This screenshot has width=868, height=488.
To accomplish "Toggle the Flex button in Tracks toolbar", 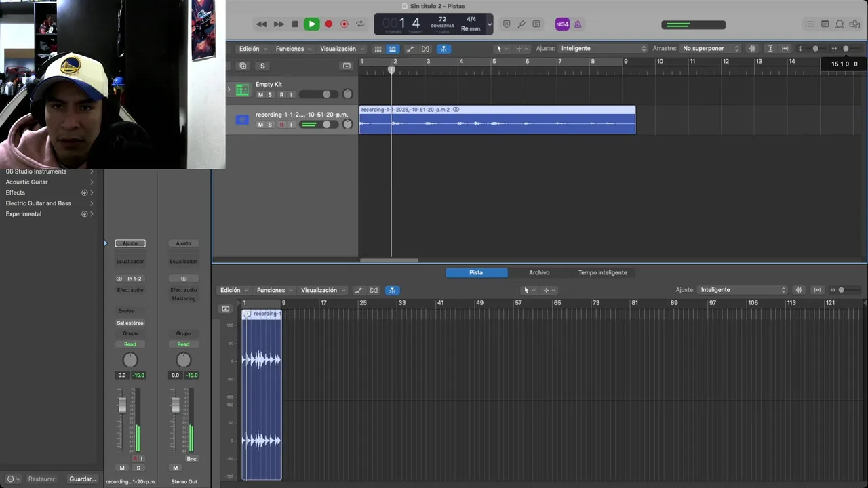I will [425, 49].
